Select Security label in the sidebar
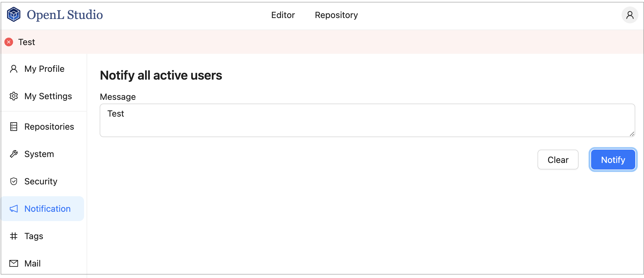 41,181
